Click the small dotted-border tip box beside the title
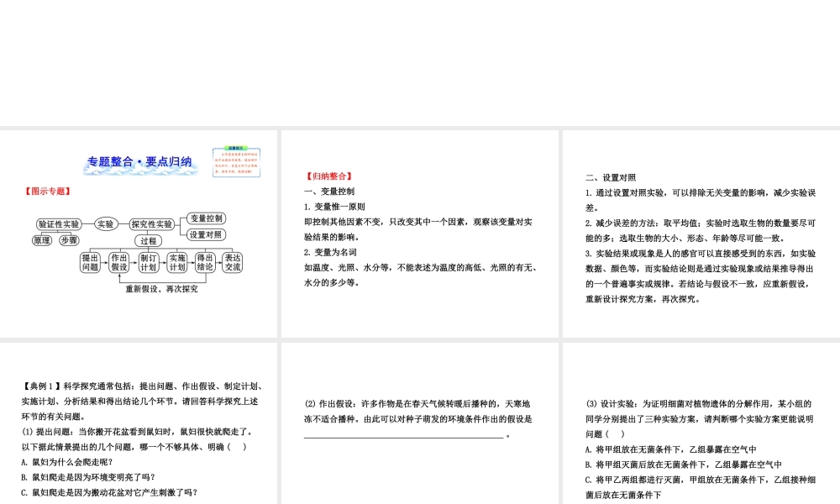The width and height of the screenshot is (840, 504). [236, 162]
